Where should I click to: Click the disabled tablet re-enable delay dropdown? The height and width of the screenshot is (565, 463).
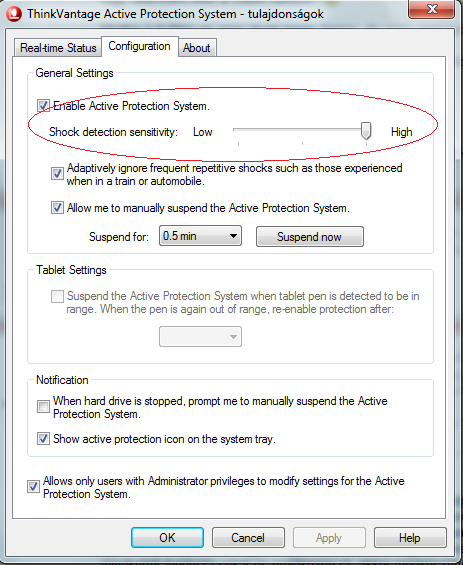(200, 337)
